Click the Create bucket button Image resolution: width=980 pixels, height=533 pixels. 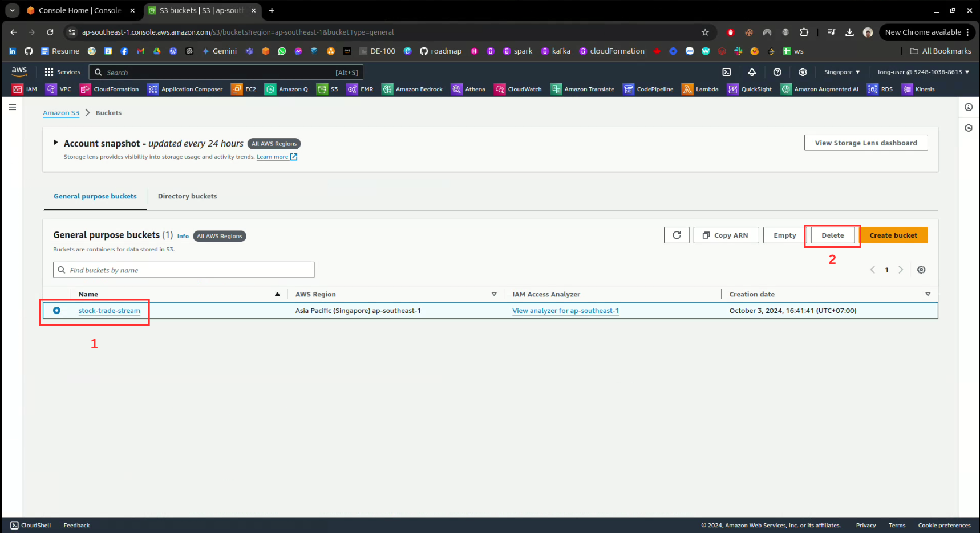893,235
